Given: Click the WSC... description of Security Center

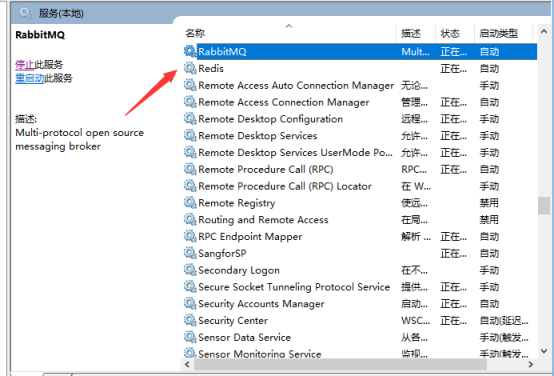Looking at the screenshot, I should tap(416, 320).
